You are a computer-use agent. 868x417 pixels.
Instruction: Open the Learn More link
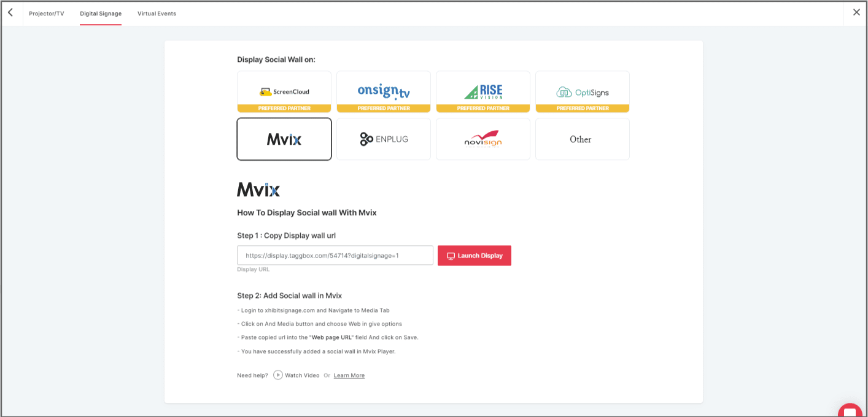349,375
